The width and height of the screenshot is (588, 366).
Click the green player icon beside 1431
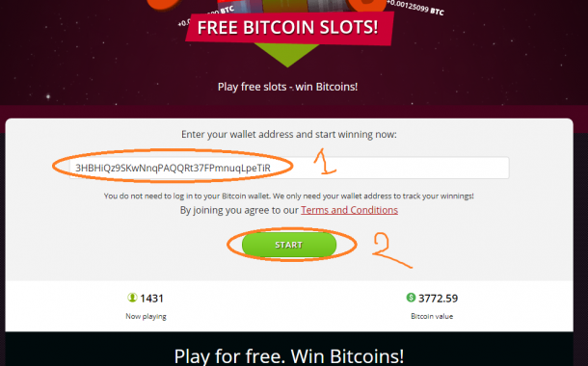132,298
